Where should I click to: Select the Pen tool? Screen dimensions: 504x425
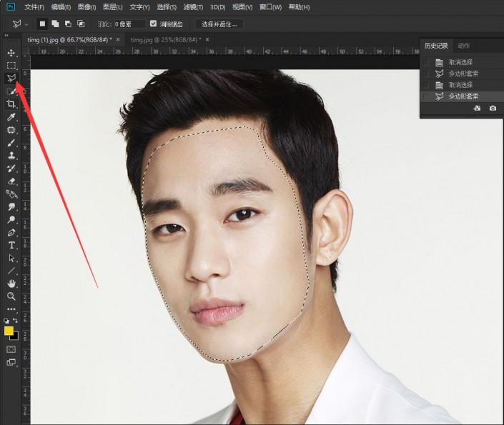click(x=11, y=233)
